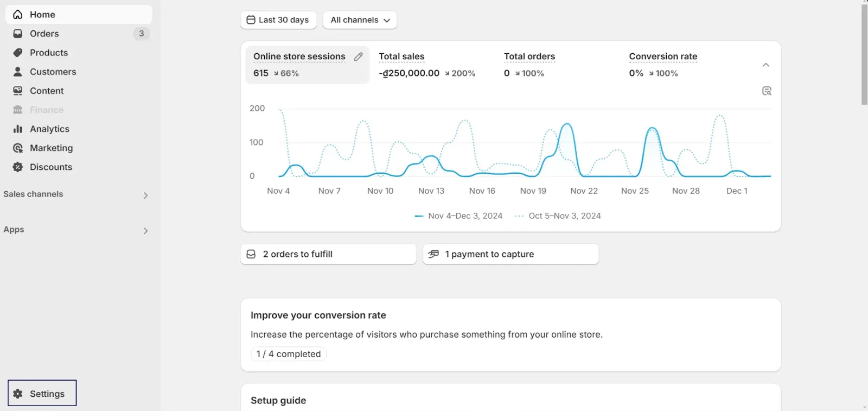Click the inbox icon on orders to fulfill

click(x=251, y=254)
